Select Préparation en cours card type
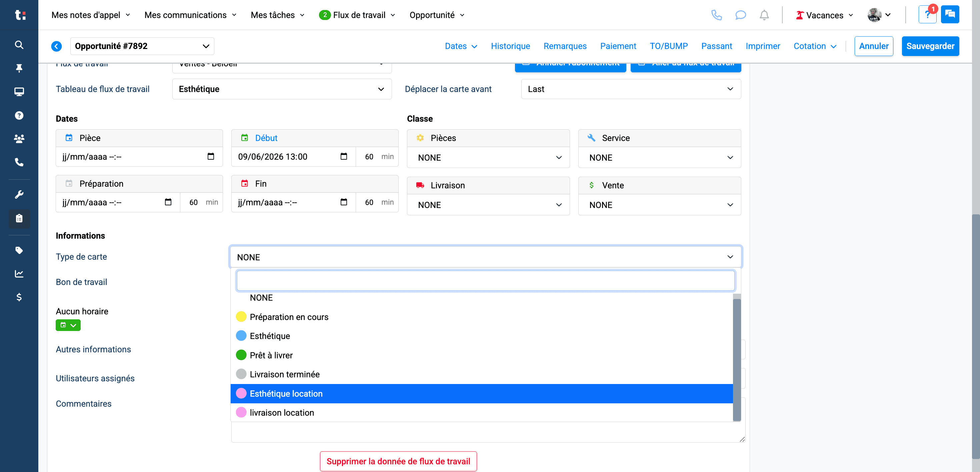This screenshot has width=980, height=472. point(482,317)
